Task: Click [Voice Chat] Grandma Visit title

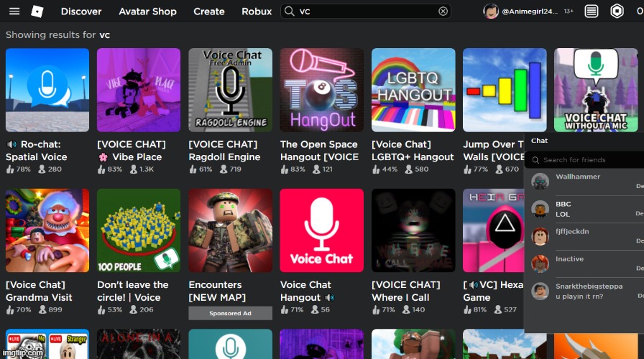Action: click(39, 291)
